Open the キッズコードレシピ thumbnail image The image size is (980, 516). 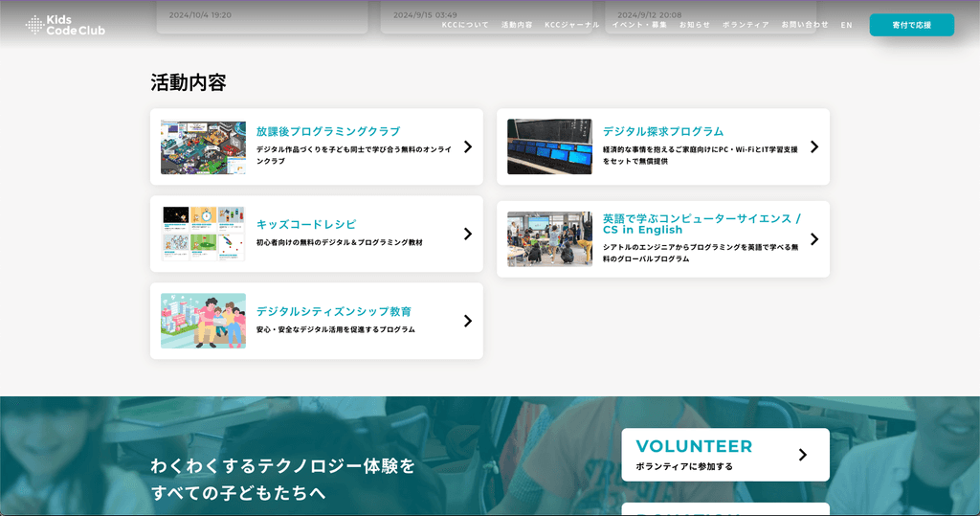pyautogui.click(x=203, y=234)
